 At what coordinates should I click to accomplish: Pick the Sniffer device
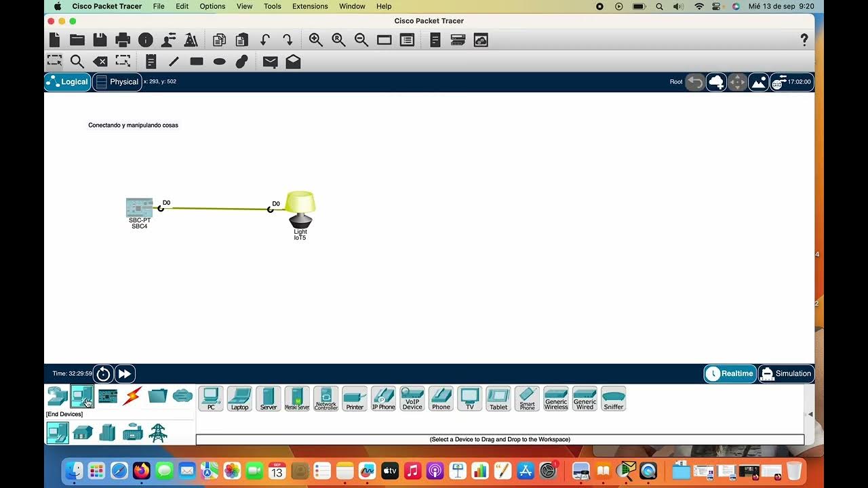[614, 399]
